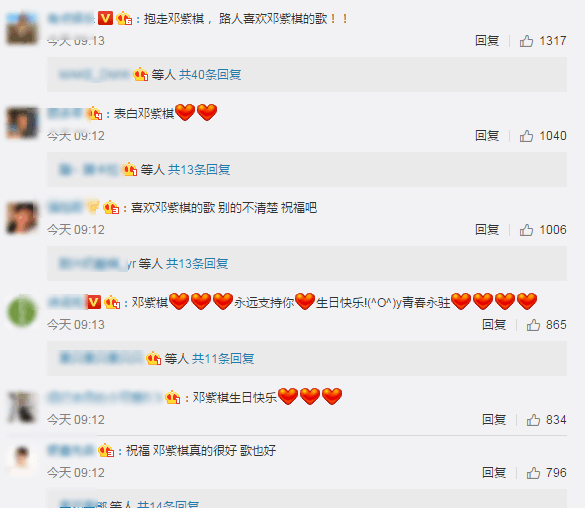Click thumbs-up icon beside 796

pyautogui.click(x=533, y=473)
